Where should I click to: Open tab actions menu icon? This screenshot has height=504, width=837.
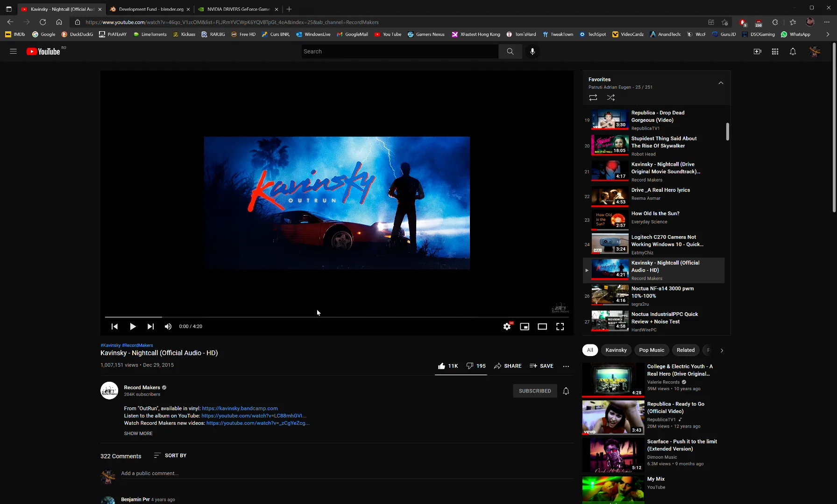coord(8,9)
